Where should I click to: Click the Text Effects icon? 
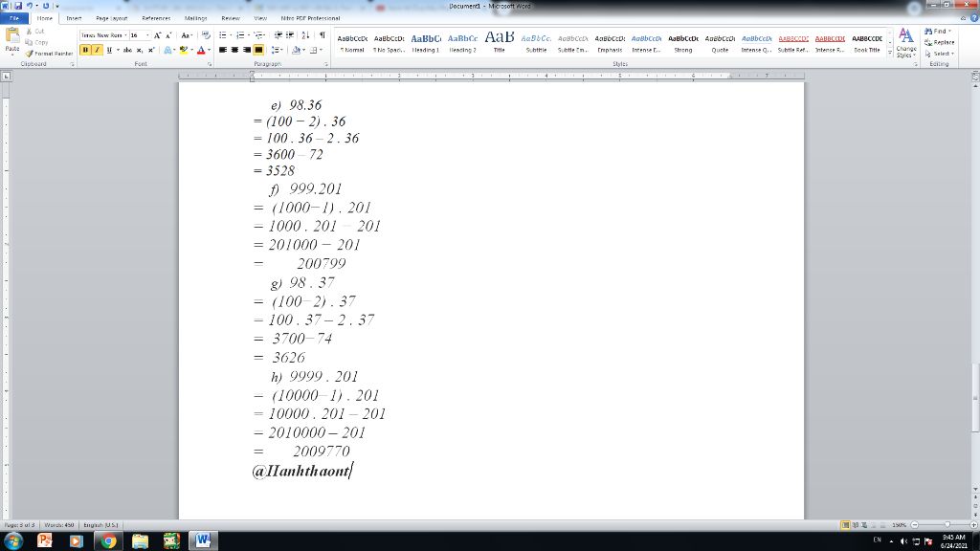pos(168,50)
